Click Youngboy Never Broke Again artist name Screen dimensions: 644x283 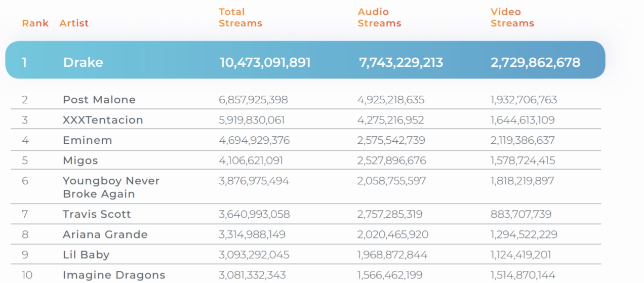[x=111, y=187]
